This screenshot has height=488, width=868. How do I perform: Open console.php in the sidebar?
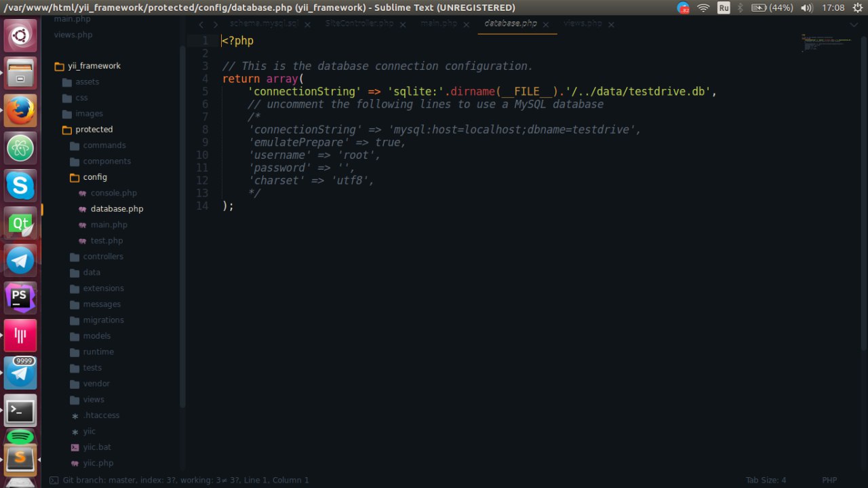pyautogui.click(x=113, y=193)
